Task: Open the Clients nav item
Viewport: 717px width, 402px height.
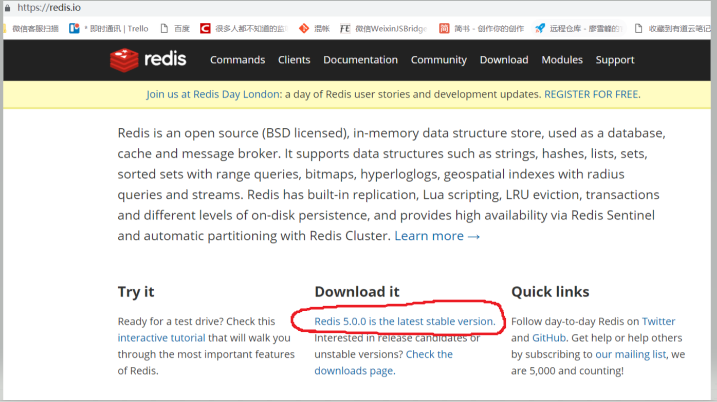Action: click(294, 60)
